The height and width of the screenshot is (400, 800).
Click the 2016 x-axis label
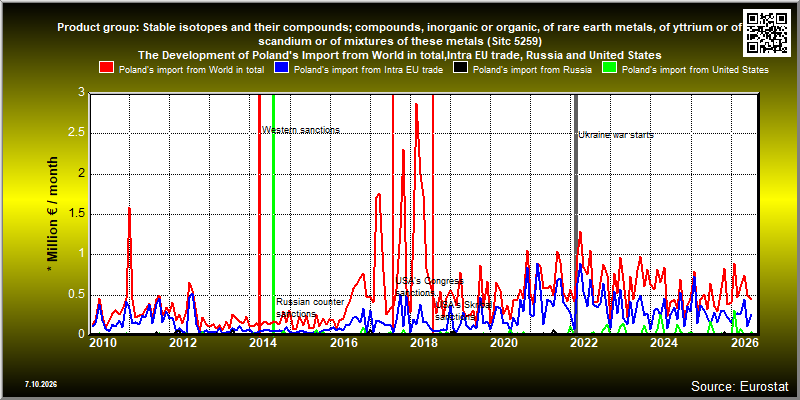pos(343,343)
